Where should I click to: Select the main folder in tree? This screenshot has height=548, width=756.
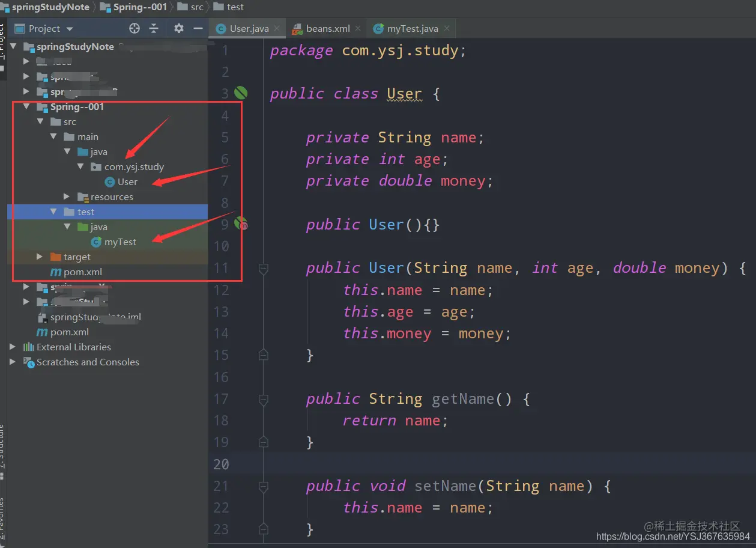pos(88,136)
